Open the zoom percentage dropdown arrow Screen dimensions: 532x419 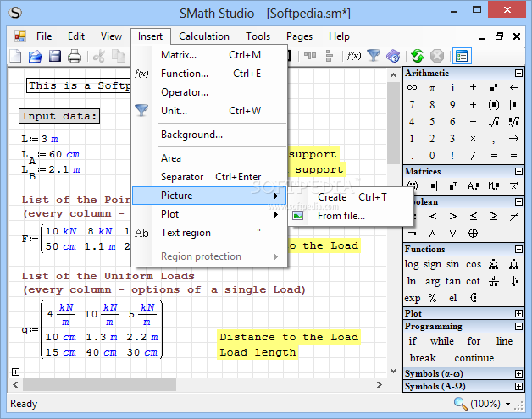click(508, 404)
